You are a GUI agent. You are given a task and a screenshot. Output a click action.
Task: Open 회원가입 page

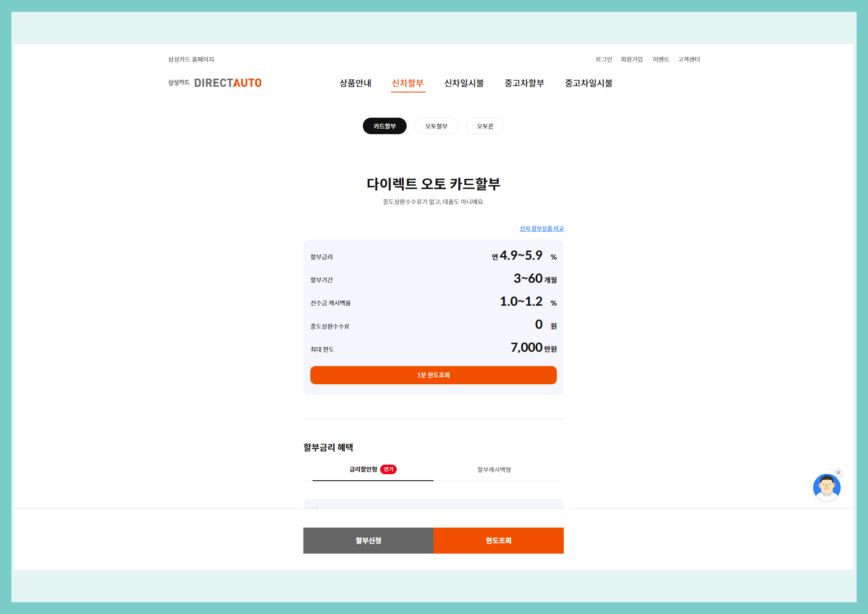pyautogui.click(x=631, y=59)
